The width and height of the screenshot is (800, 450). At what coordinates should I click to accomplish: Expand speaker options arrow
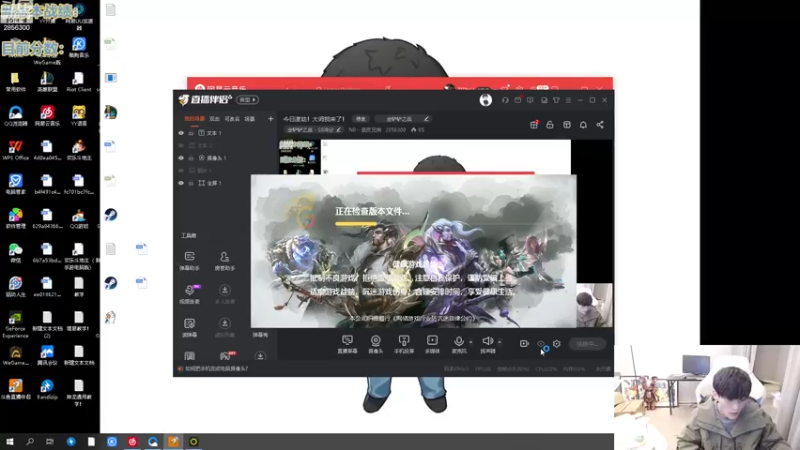point(499,342)
